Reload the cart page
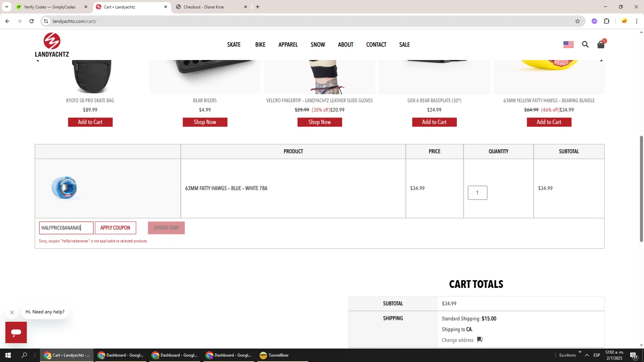The height and width of the screenshot is (362, 644). (31, 21)
